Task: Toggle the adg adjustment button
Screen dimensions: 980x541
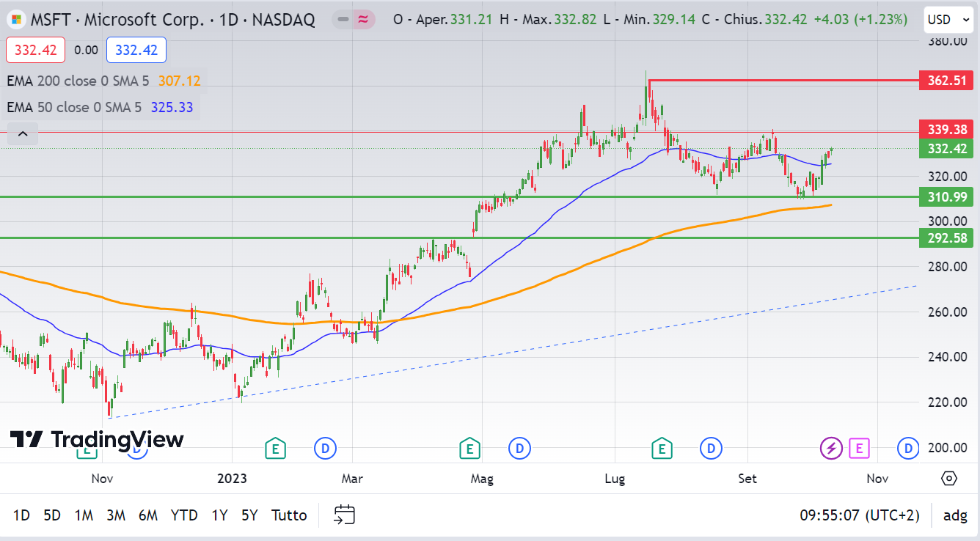Action: tap(955, 515)
